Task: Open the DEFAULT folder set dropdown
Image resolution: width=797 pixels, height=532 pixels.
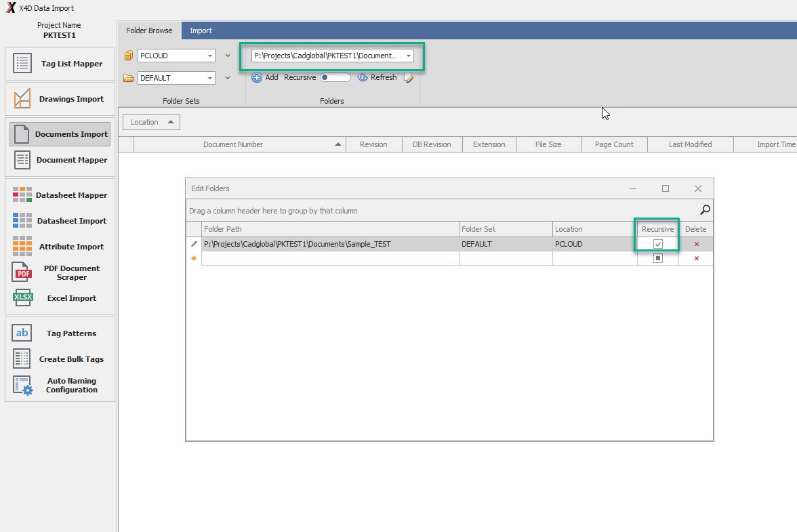Action: 210,79
